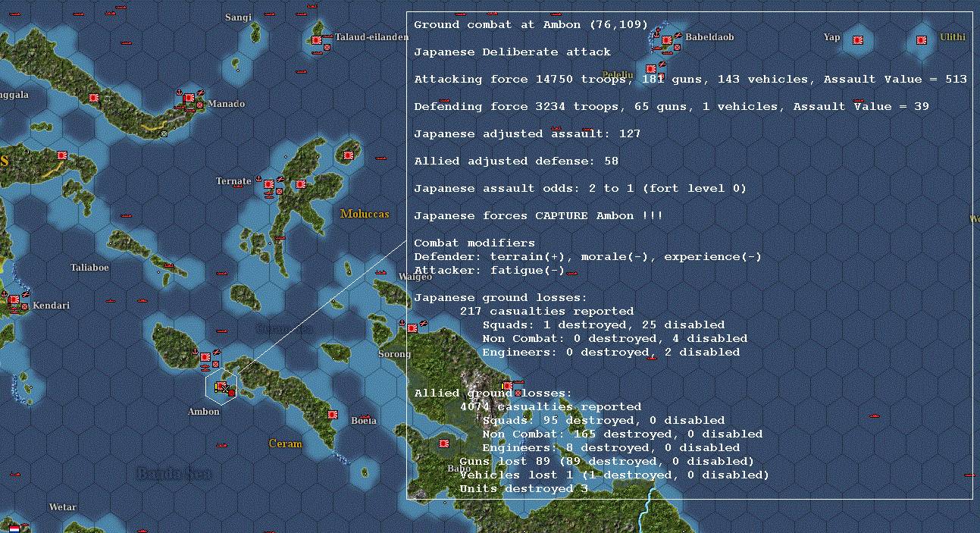Click the Wetar map label

(x=63, y=507)
